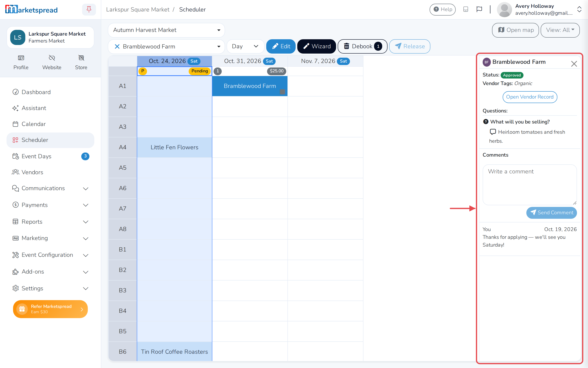Open Assistant from the sidebar
The image size is (588, 368).
click(x=50, y=108)
